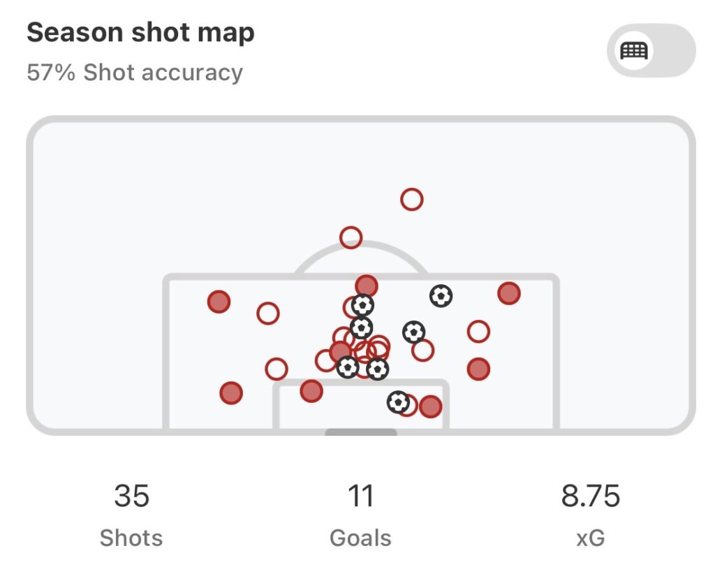The image size is (715, 588).
Task: Click the filled red shot on six-yard box's left corner
Action: 311,391
